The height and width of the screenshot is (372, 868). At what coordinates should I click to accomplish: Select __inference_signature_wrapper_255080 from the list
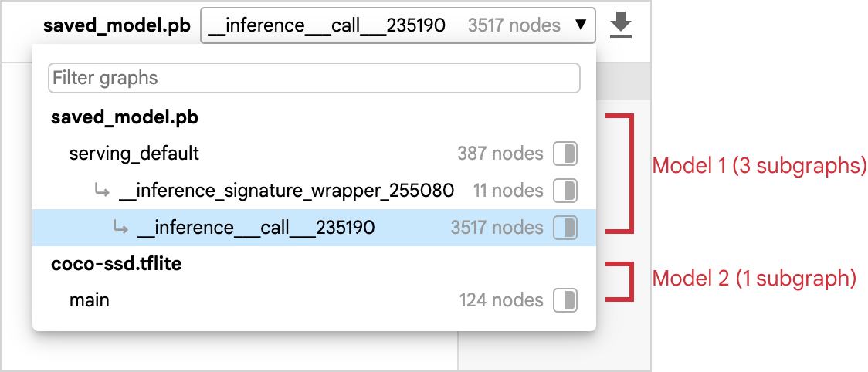286,190
